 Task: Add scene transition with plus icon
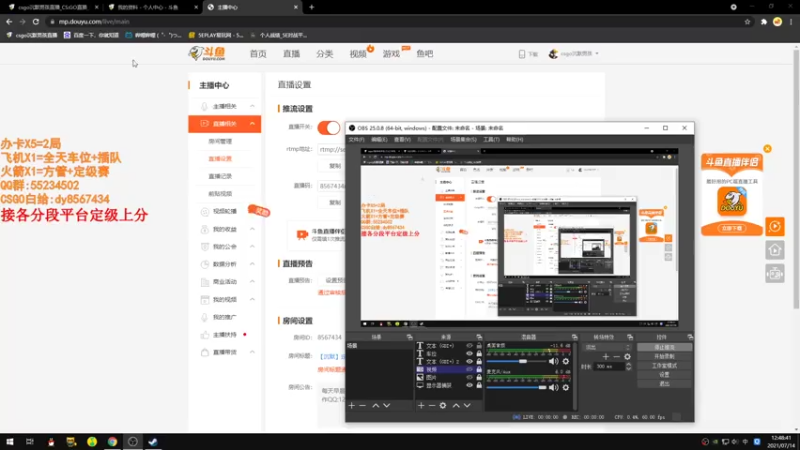click(606, 357)
